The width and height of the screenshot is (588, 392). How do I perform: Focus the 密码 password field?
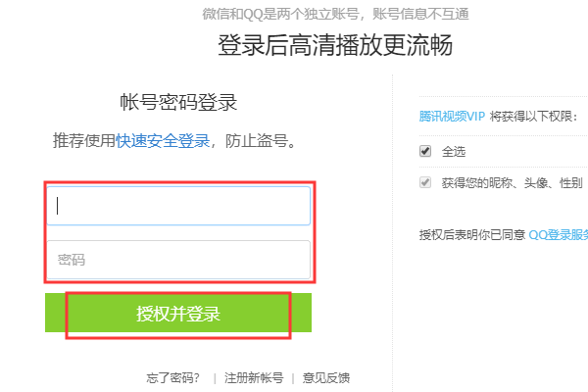click(178, 260)
